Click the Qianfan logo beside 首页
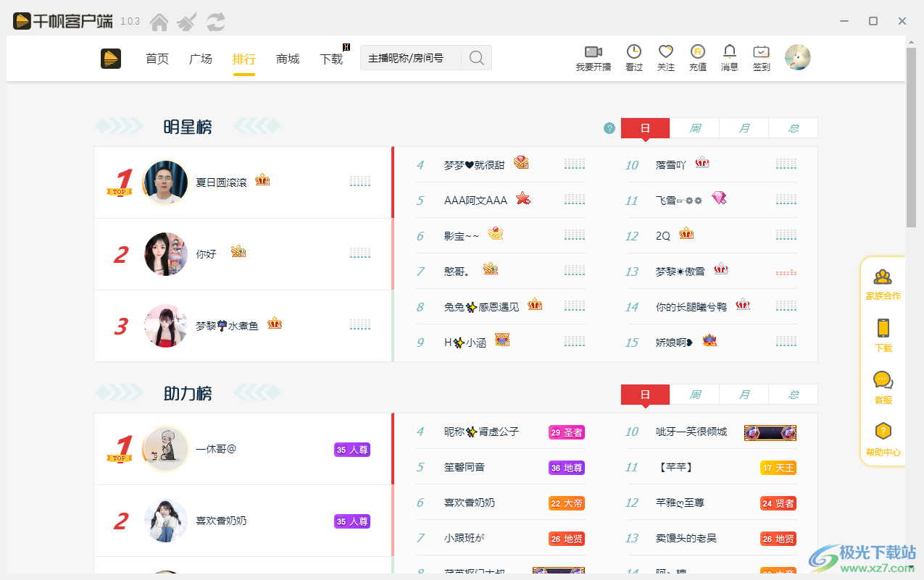Viewport: 924px width, 580px height. (x=111, y=59)
